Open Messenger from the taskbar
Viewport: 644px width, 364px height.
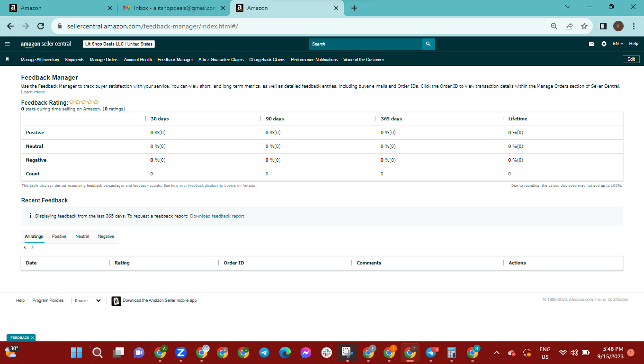pyautogui.click(x=305, y=353)
